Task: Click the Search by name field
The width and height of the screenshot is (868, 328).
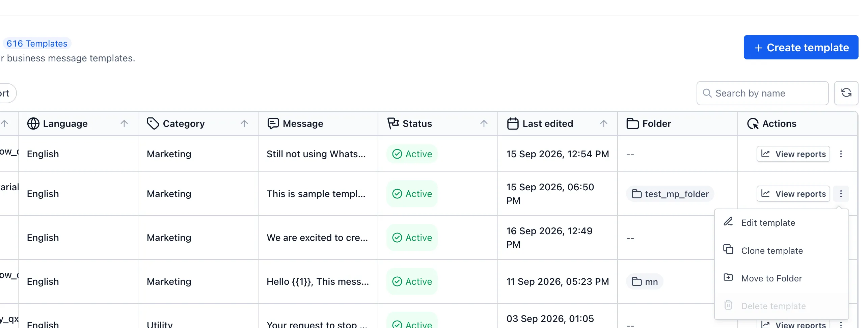Action: tap(762, 93)
